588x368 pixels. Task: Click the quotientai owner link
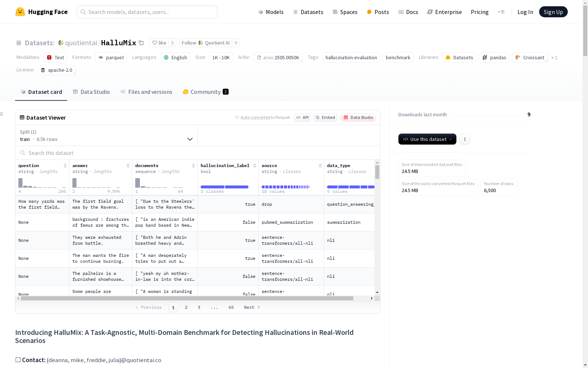pos(81,43)
